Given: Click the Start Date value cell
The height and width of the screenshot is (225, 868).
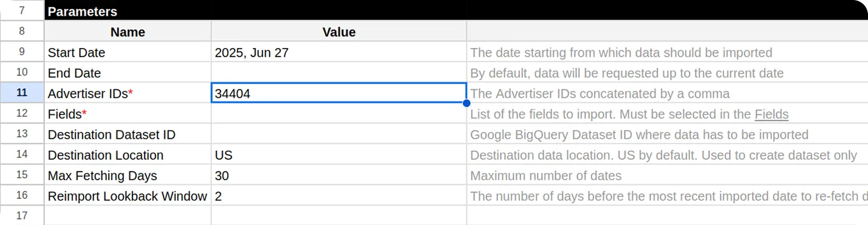Looking at the screenshot, I should (x=339, y=52).
